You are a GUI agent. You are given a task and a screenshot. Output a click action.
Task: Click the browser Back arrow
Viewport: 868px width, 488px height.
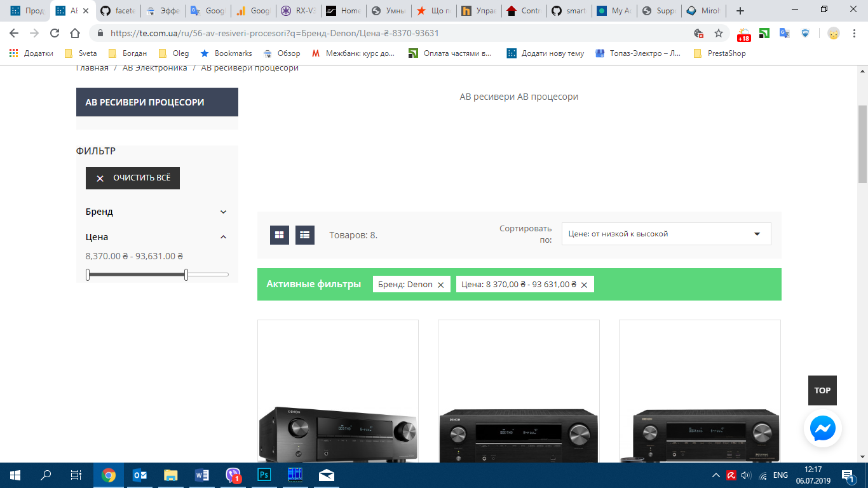point(14,33)
